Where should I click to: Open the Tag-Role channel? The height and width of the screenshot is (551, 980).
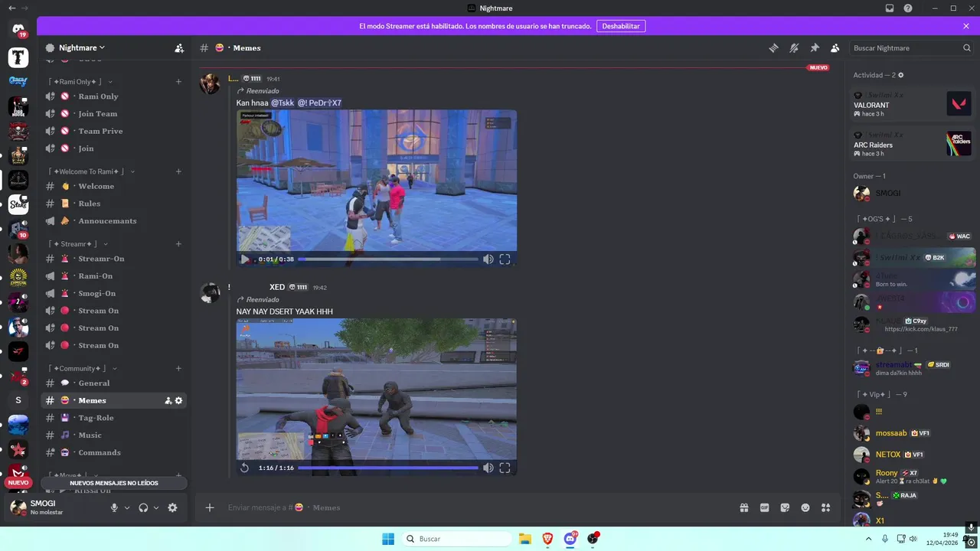(113, 418)
